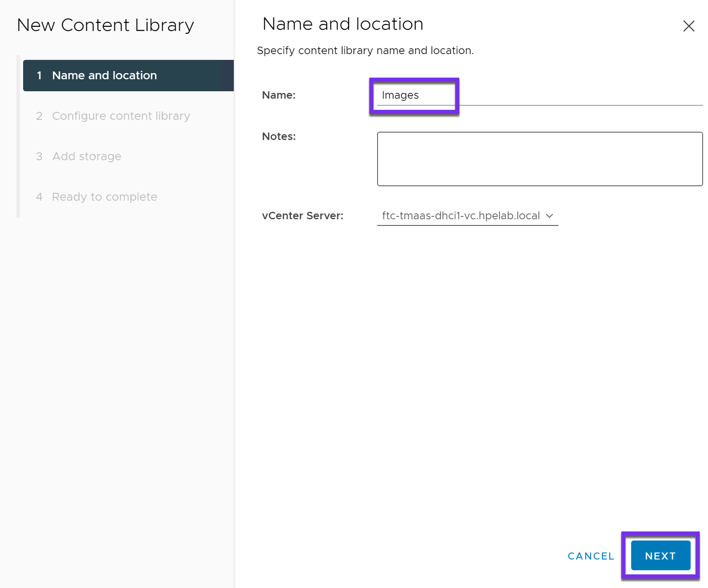
Task: Click the Notes field to add notes
Action: (x=539, y=159)
